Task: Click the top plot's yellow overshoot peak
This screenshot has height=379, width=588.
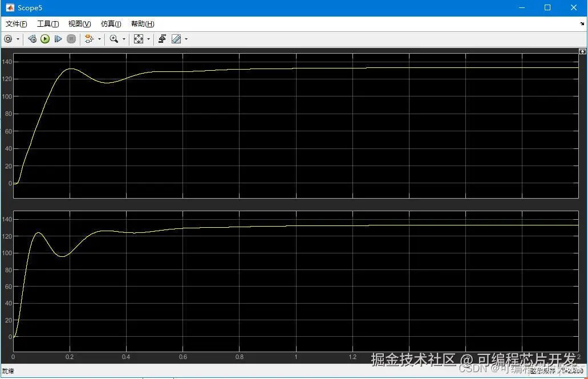Action: tap(71, 68)
